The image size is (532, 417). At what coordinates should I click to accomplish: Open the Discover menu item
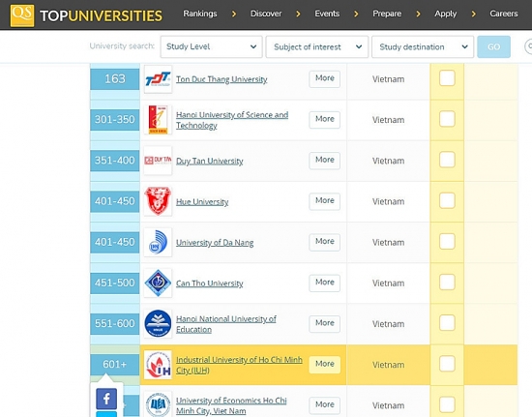266,14
